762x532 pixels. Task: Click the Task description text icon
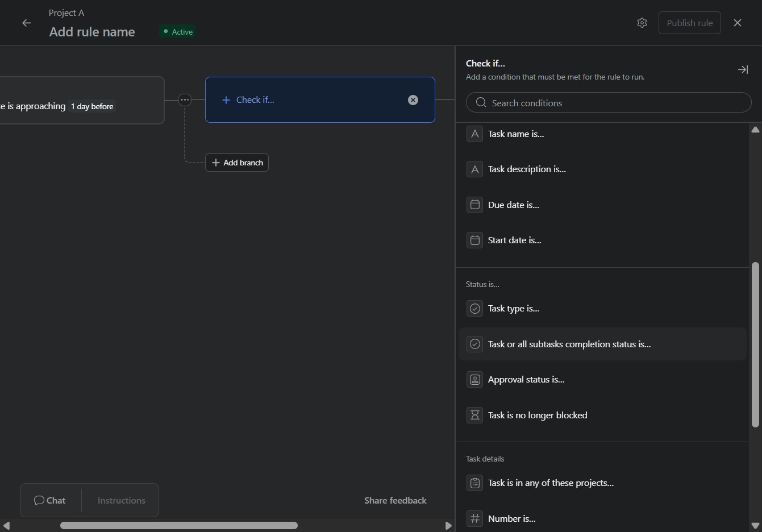click(475, 169)
